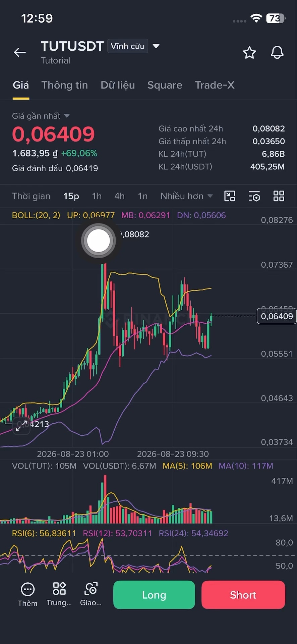Switch to the Dữ liệu tab
This screenshot has height=644, width=297.
tap(118, 85)
